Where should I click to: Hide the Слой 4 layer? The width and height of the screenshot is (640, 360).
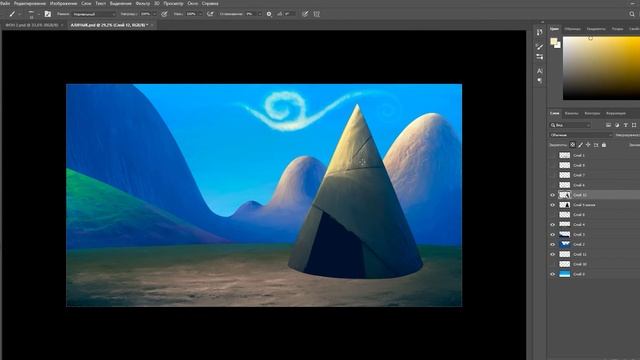click(x=553, y=224)
